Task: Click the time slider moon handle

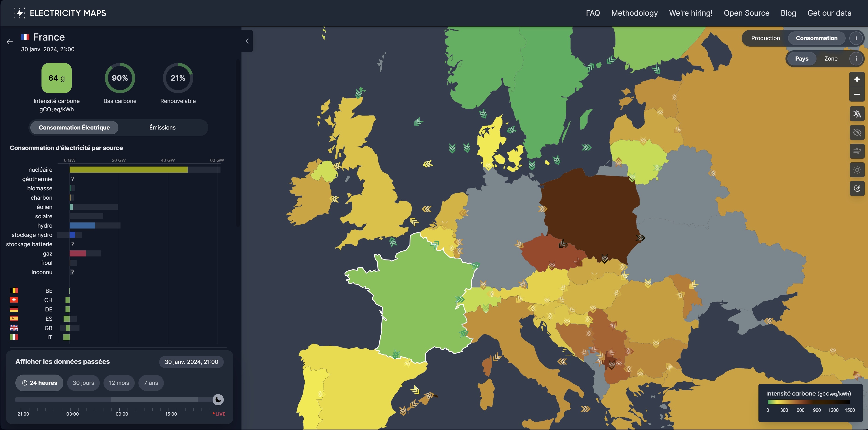Action: tap(218, 400)
